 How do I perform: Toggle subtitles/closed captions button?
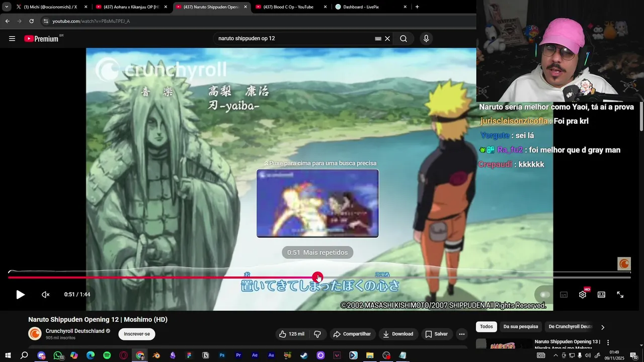pos(564,295)
